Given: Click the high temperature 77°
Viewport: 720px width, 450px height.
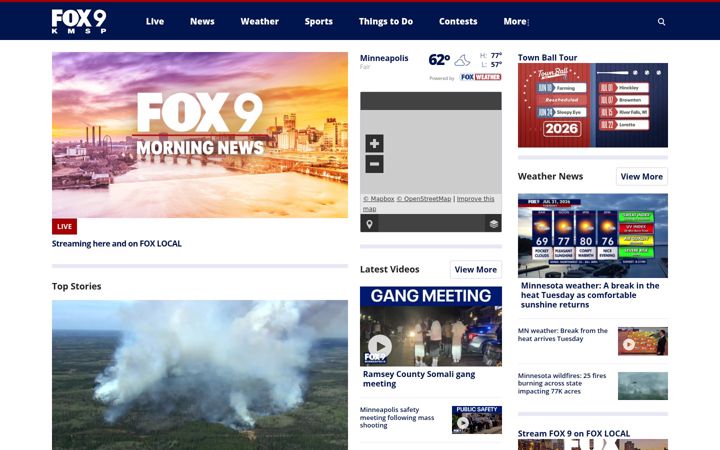Looking at the screenshot, I should coord(496,56).
